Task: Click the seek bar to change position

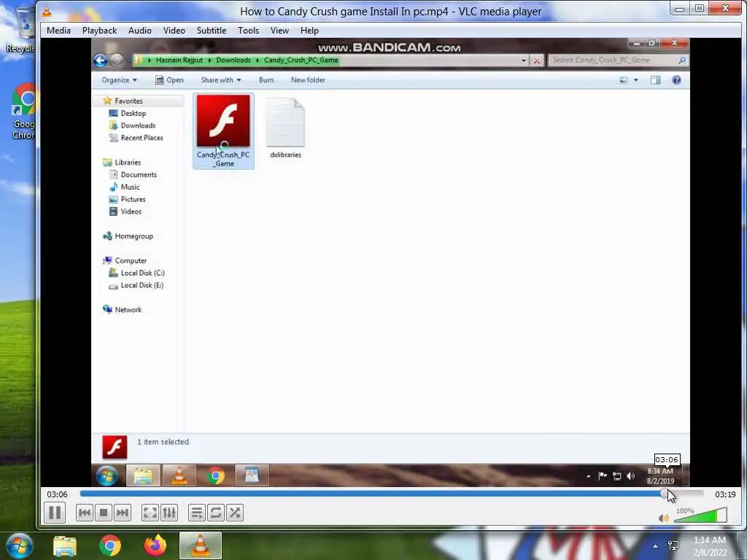Action: coord(392,494)
